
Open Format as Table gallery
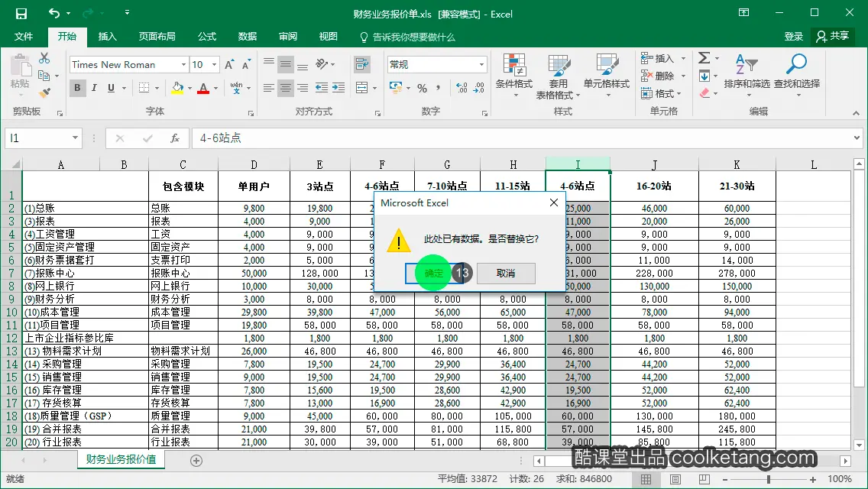coord(559,76)
